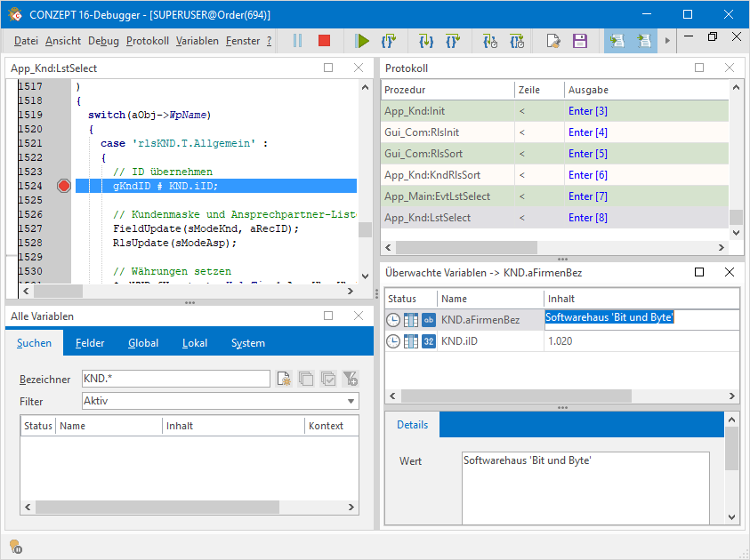Screen dimensions: 750x560
Task: Expand the toolbar overflow arrow
Action: coord(666,41)
